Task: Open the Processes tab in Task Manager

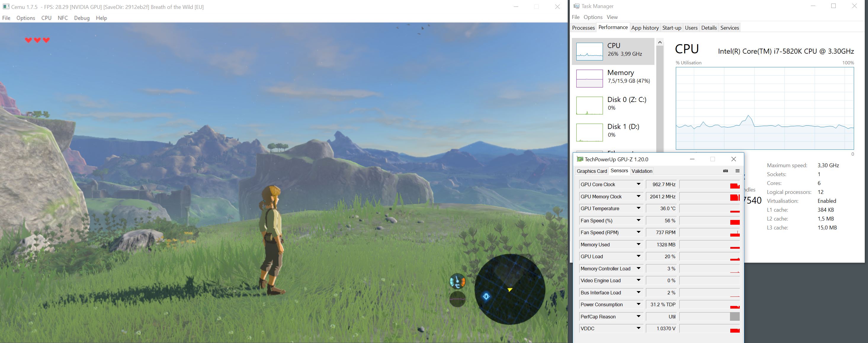Action: click(583, 28)
